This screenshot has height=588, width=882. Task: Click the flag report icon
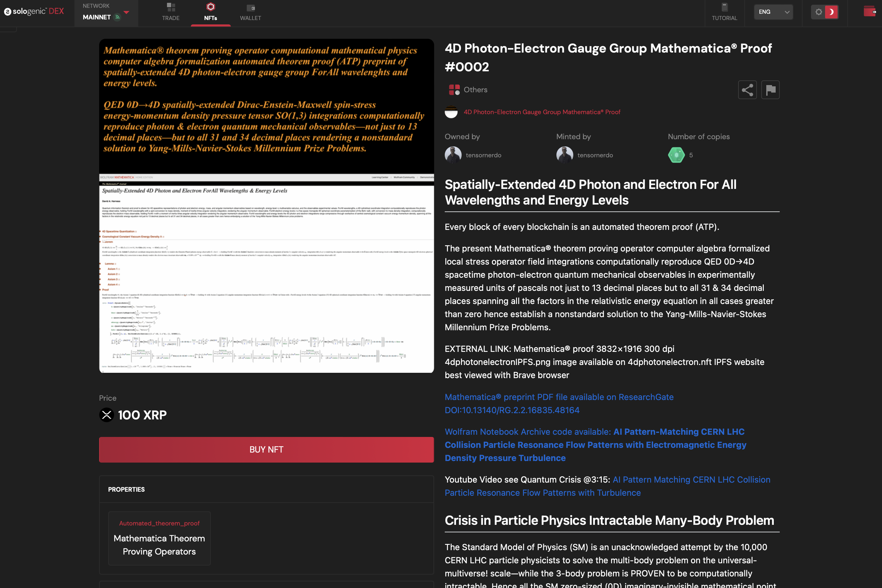[x=770, y=90]
